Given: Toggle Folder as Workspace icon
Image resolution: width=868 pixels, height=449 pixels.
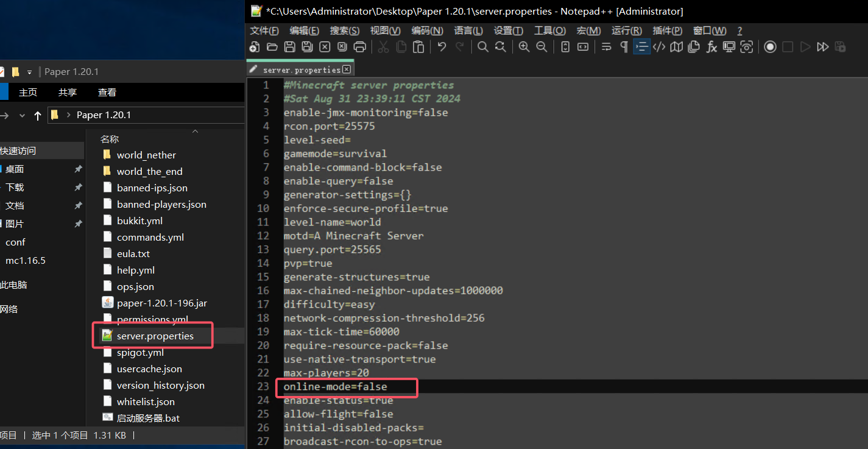Looking at the screenshot, I should [729, 47].
